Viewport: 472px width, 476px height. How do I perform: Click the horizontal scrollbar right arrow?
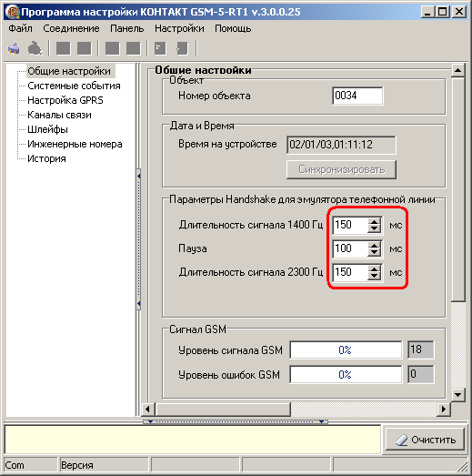tap(444, 410)
